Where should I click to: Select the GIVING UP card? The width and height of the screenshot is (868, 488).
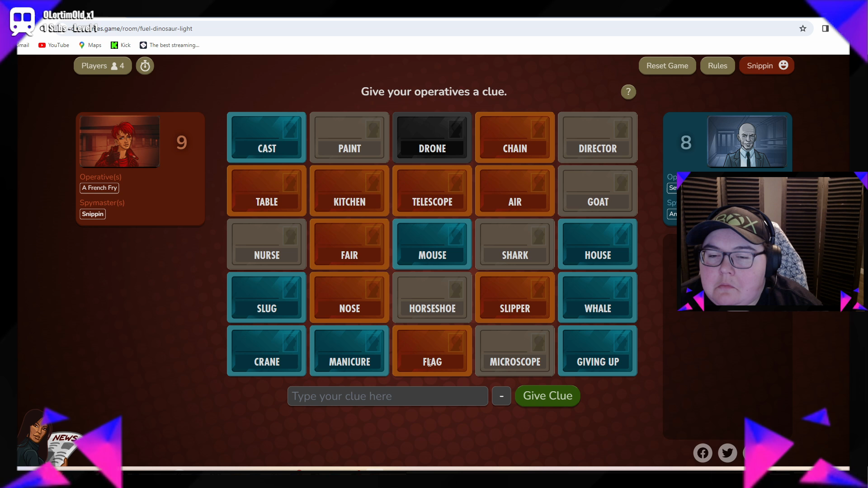point(598,351)
